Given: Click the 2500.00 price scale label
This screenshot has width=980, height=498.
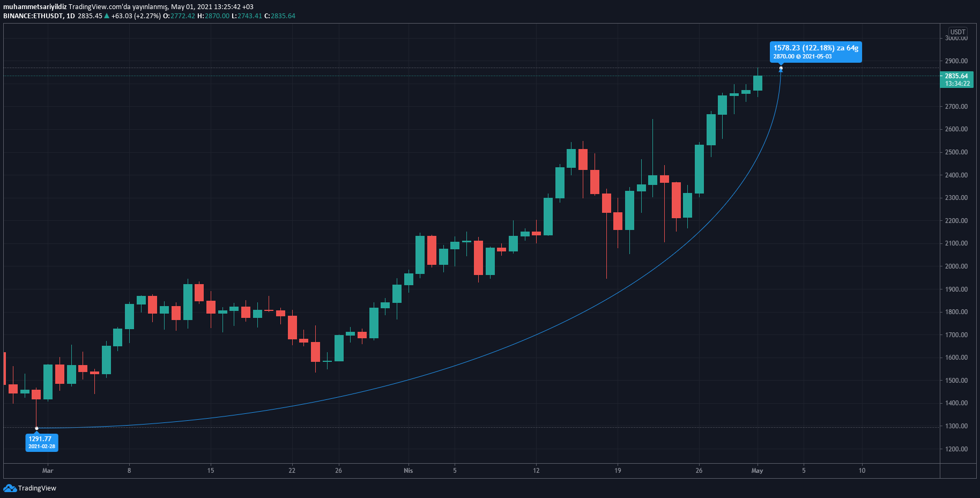Looking at the screenshot, I should click(x=956, y=152).
